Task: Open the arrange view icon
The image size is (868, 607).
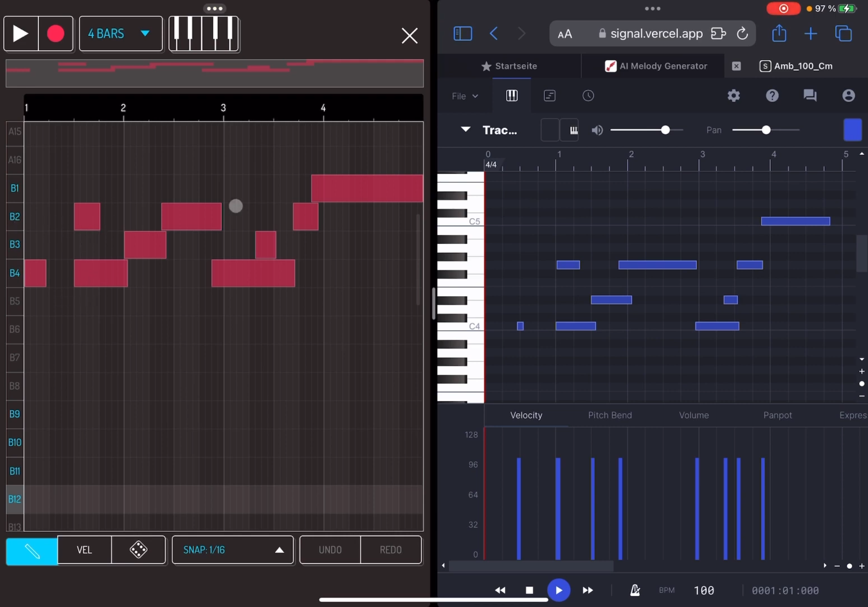Action: [549, 96]
